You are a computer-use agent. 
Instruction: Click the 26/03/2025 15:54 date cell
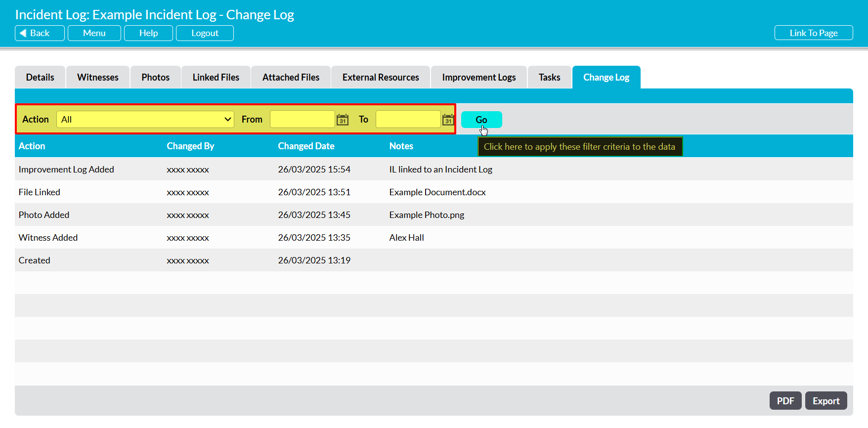(314, 170)
